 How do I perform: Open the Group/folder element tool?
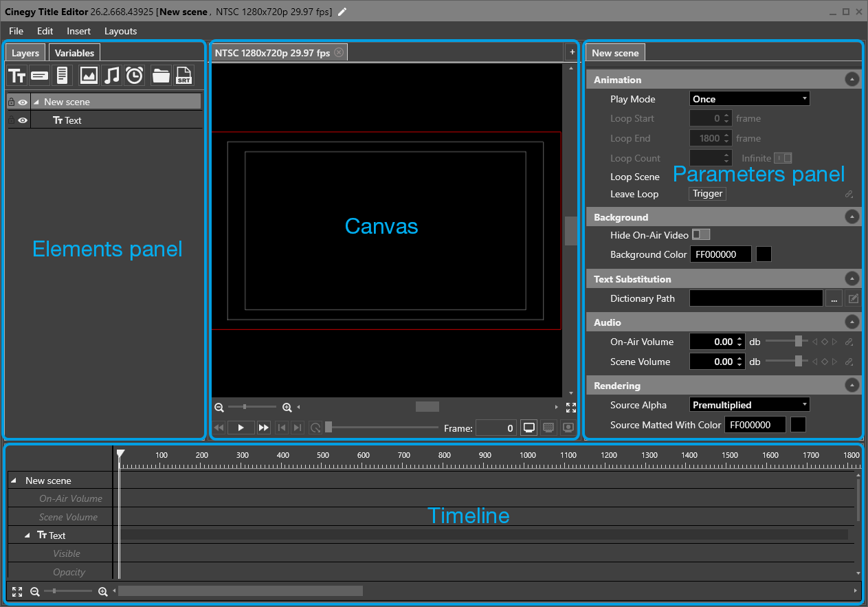click(161, 76)
